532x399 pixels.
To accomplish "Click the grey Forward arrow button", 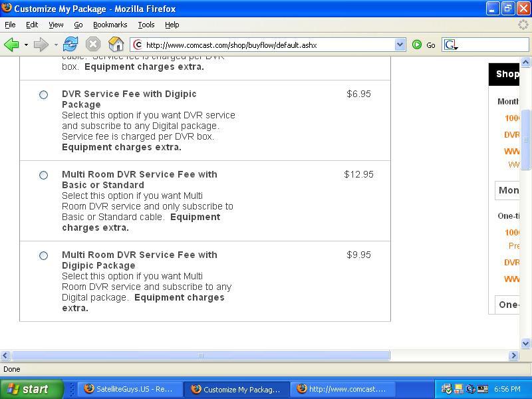I will pos(41,45).
